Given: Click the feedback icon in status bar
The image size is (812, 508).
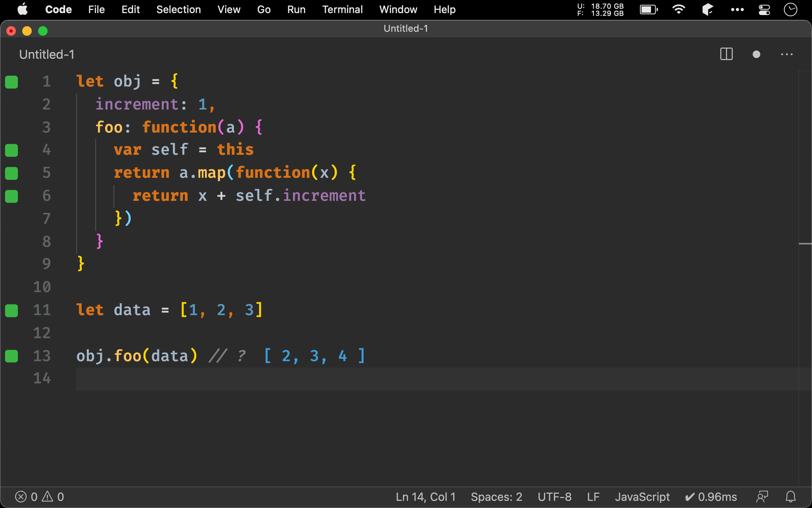Looking at the screenshot, I should (762, 496).
